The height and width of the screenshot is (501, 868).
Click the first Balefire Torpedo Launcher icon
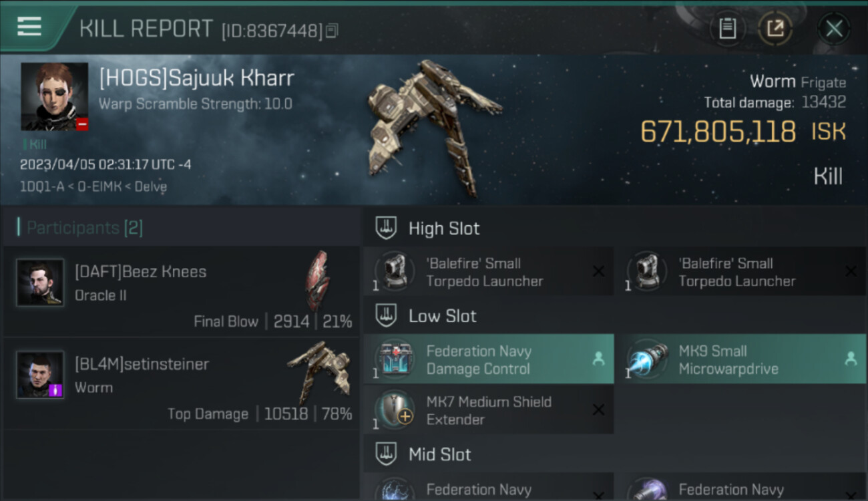click(x=395, y=271)
